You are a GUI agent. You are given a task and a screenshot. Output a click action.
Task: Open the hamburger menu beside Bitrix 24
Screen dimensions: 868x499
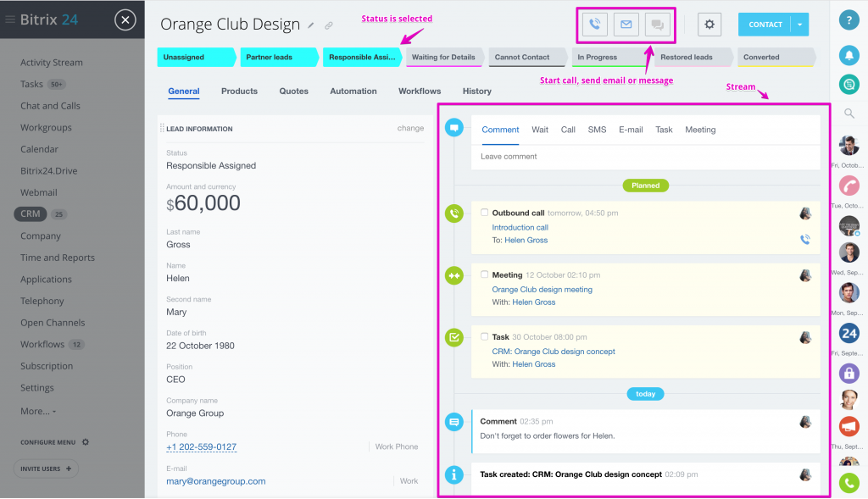pos(9,20)
